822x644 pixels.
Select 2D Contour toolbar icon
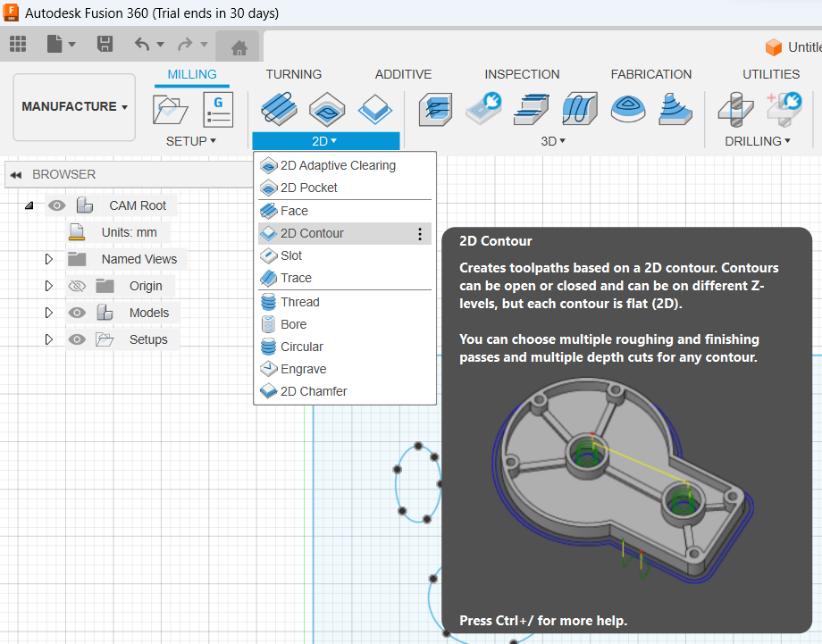[375, 109]
